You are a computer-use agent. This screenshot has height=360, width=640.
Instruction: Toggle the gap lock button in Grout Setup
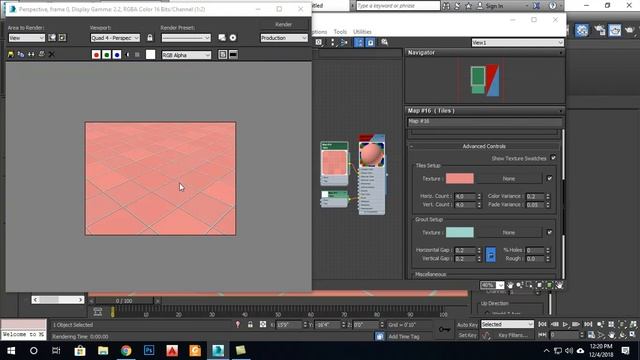[x=491, y=255]
